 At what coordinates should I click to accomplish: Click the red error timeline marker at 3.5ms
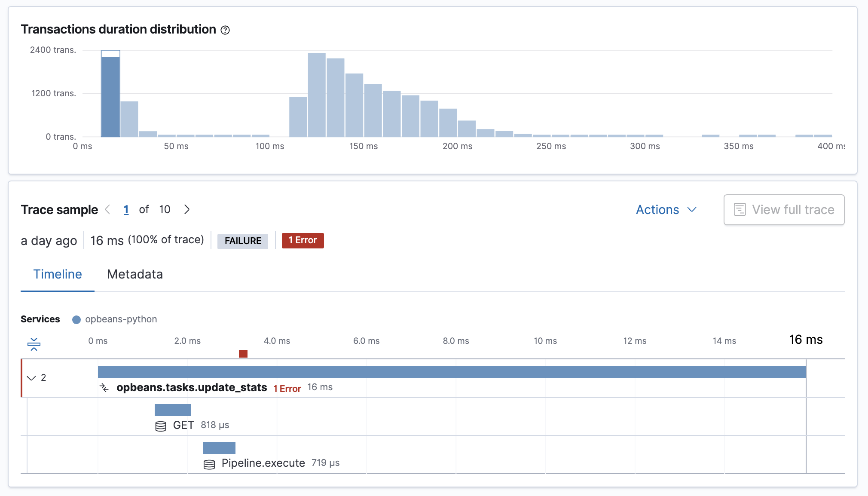click(243, 353)
